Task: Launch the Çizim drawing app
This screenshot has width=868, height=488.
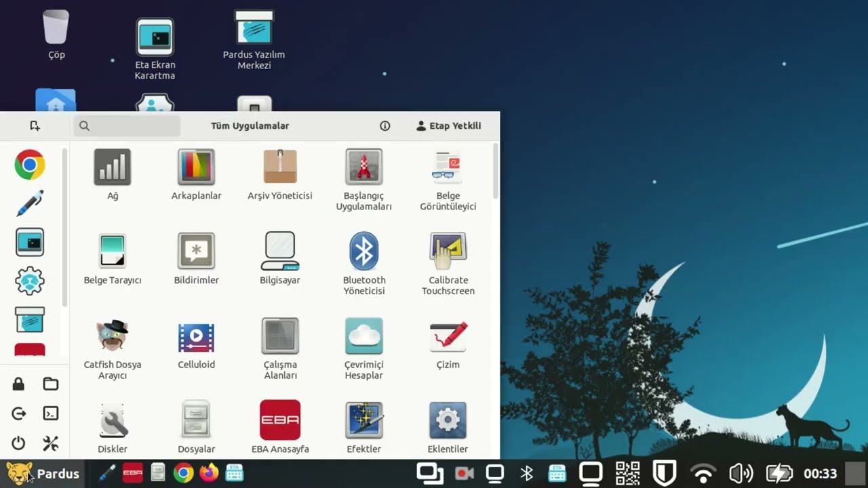Action: click(x=448, y=344)
